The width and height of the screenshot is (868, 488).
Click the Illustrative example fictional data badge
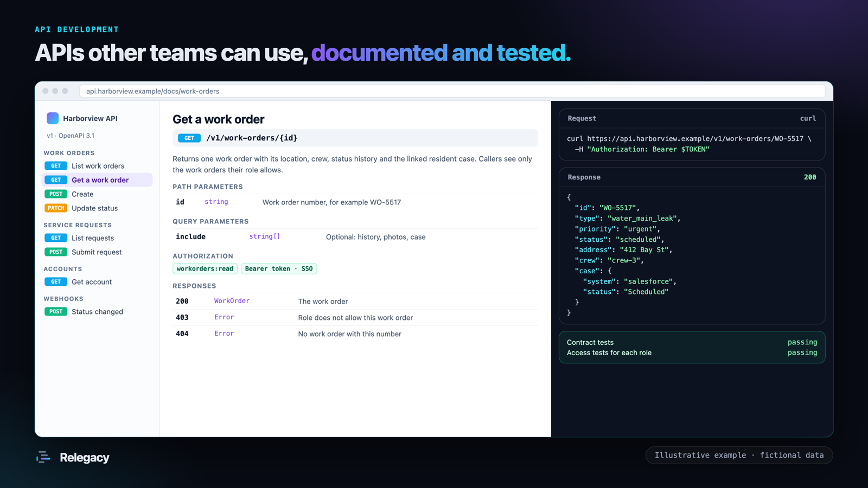click(739, 455)
